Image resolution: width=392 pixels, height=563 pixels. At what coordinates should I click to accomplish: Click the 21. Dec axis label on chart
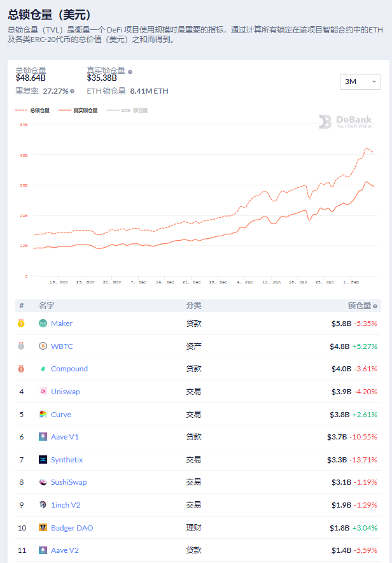192,282
